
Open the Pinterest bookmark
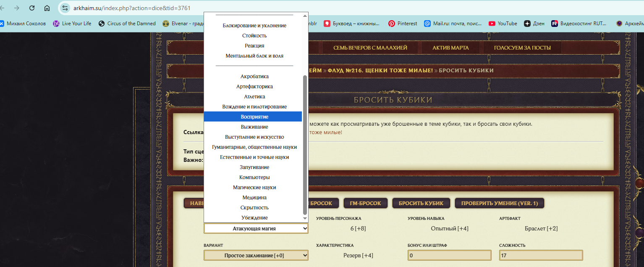pos(403,24)
